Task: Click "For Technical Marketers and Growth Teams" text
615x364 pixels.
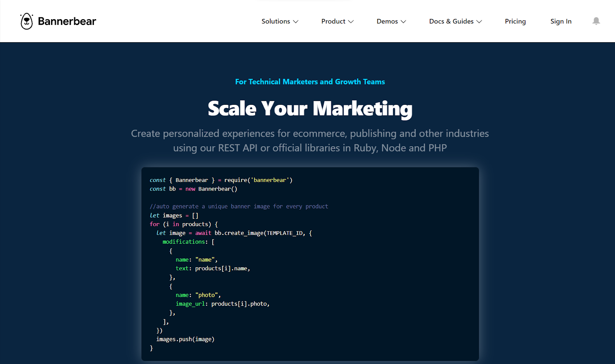Action: (310, 82)
